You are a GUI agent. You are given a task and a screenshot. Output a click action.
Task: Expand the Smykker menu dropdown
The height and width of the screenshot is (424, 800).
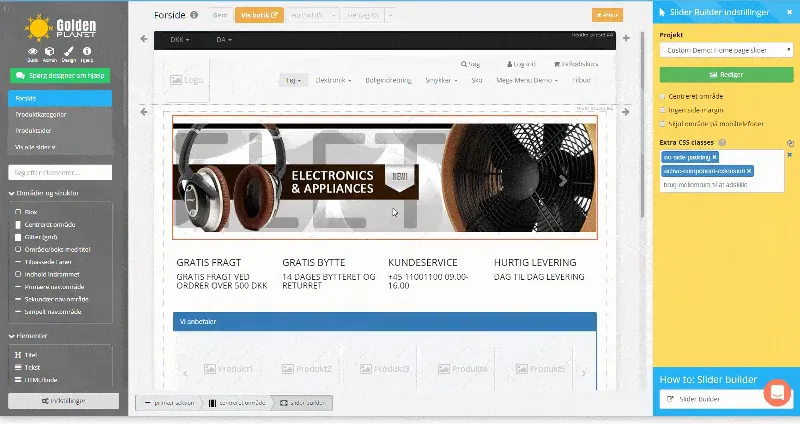[x=441, y=80]
